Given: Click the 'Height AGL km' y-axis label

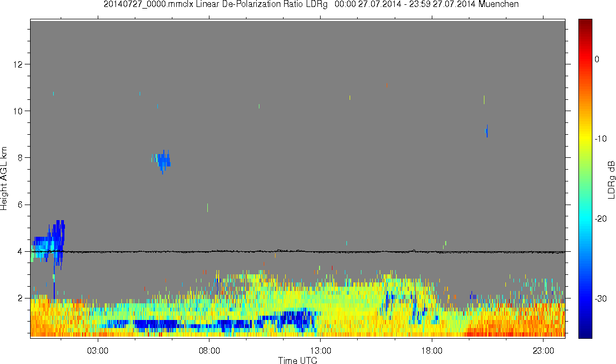Looking at the screenshot, I should coord(4,178).
